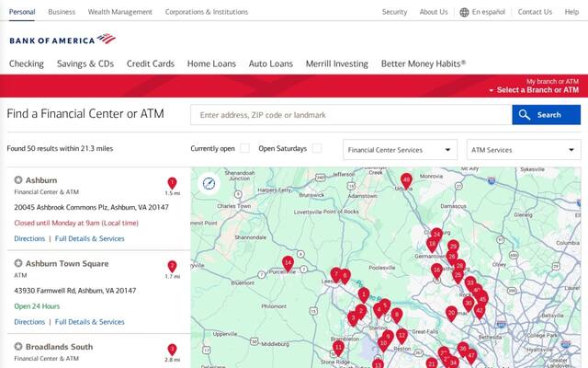
Task: Open Full Details for Ashburn Town Square
Action: pyautogui.click(x=90, y=322)
